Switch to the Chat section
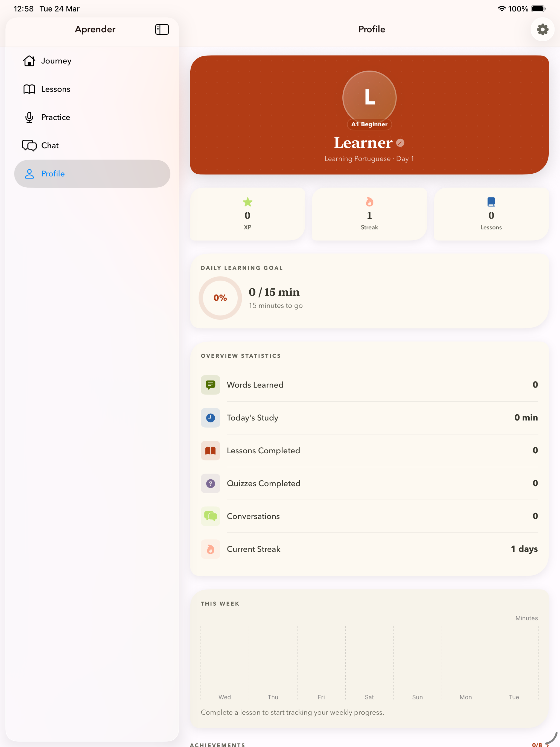This screenshot has width=560, height=747. point(92,145)
